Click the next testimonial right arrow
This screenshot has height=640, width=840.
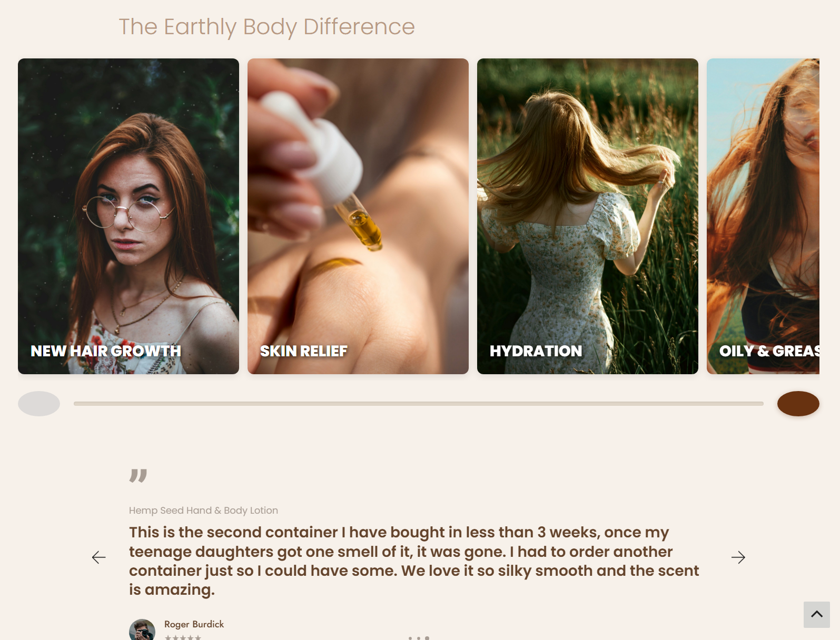click(x=738, y=557)
